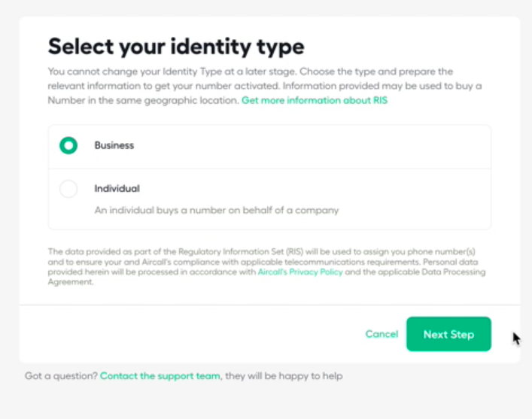Click the Cancel button
The height and width of the screenshot is (419, 532).
pyautogui.click(x=382, y=334)
